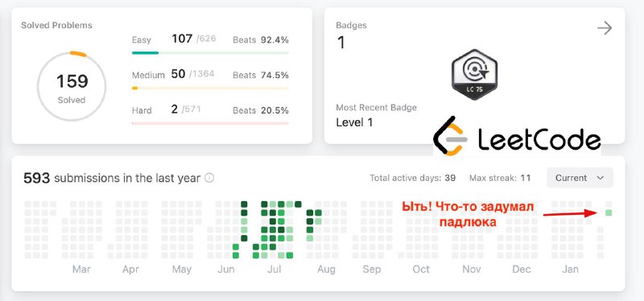Select the Easy problems progress bar

pos(210,53)
